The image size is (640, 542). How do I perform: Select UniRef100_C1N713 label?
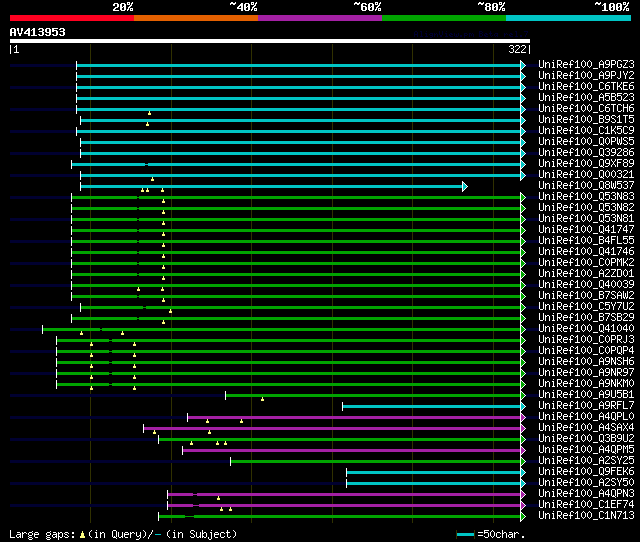click(586, 516)
